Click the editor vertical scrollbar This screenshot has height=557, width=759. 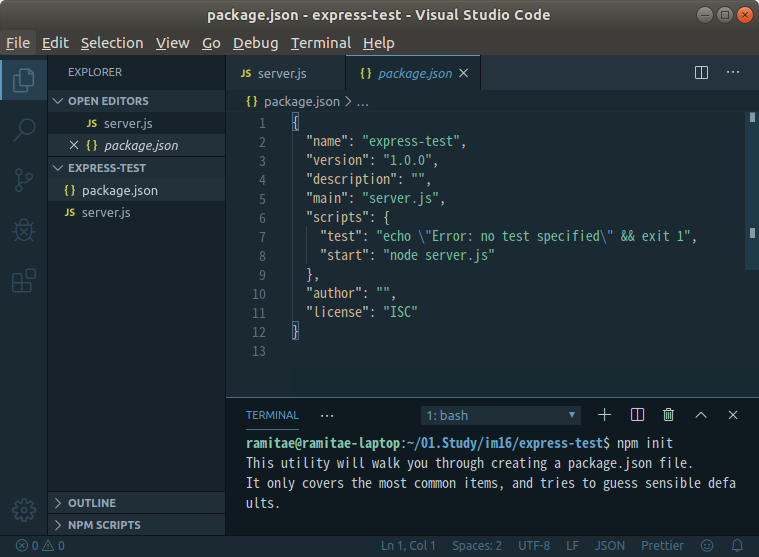tap(752, 191)
